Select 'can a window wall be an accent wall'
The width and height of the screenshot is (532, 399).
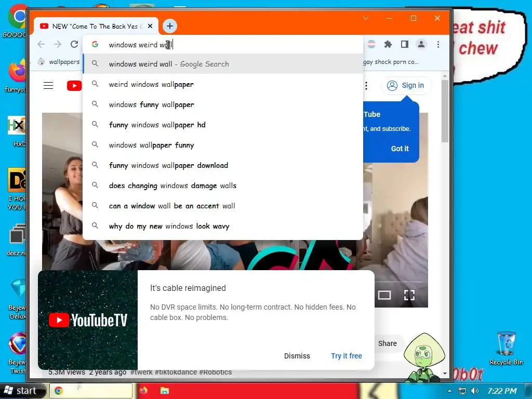coord(222,206)
